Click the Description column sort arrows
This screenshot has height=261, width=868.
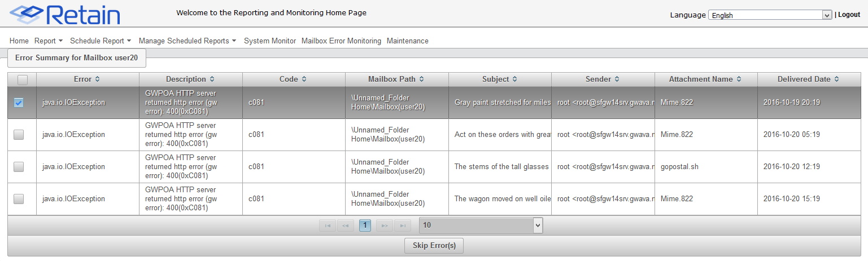(x=212, y=79)
